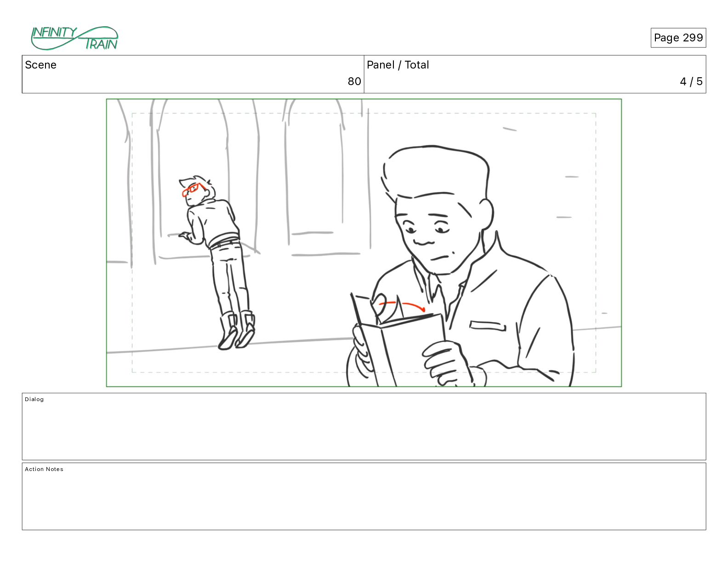Click the "Panel / Total" header label
728x563 pixels.
[398, 65]
